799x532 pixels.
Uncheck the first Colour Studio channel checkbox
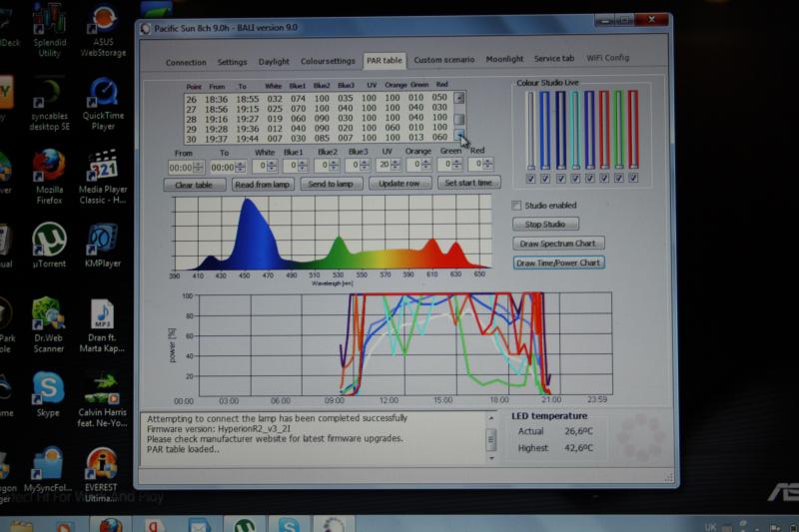[530, 179]
